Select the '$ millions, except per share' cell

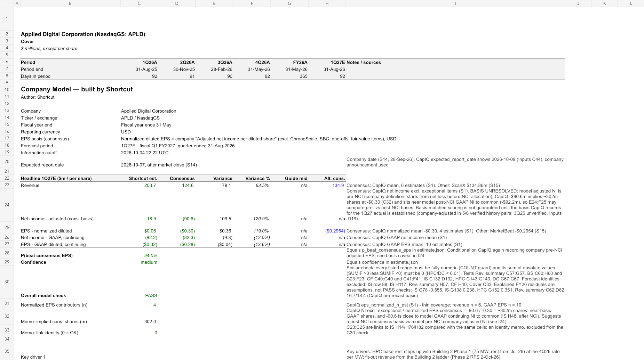49,48
